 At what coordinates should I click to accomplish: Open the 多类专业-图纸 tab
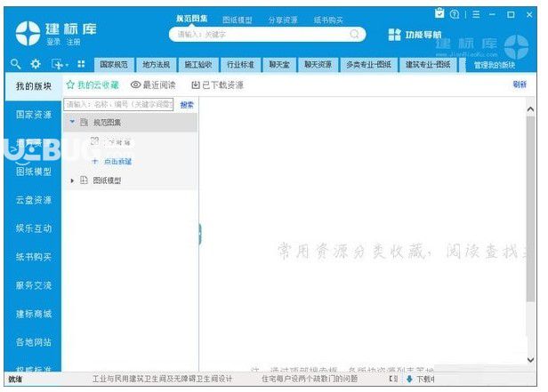(x=368, y=65)
